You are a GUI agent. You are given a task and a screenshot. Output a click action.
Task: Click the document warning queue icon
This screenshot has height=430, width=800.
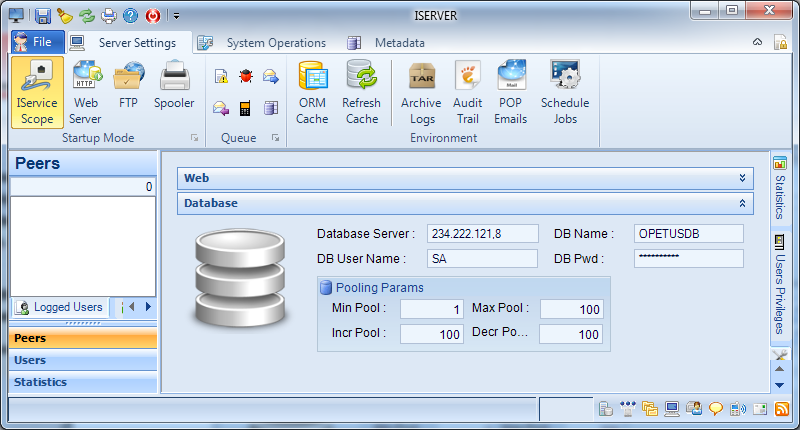(221, 77)
